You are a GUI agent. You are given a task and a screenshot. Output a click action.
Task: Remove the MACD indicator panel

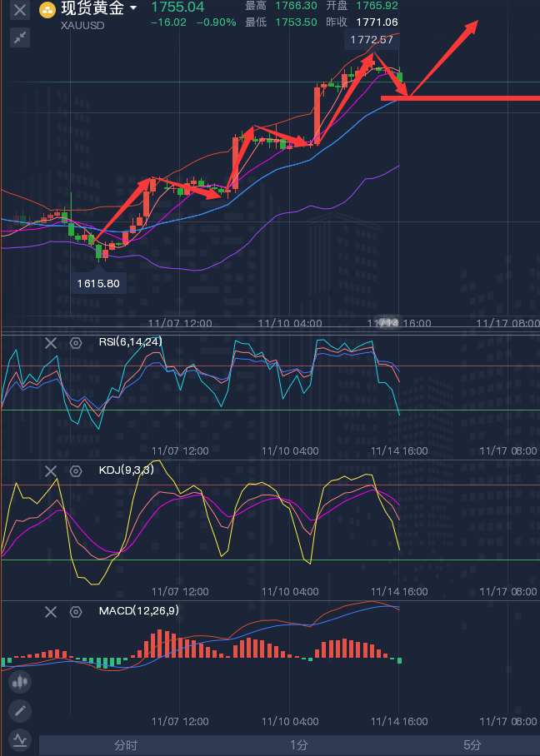pyautogui.click(x=51, y=612)
